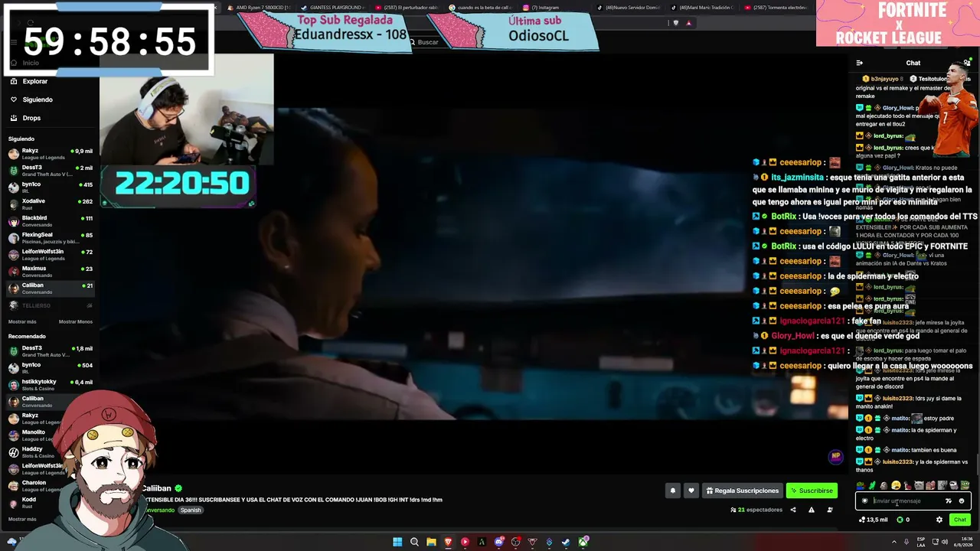
Task: Open the emoji picker in chat input
Action: (962, 501)
